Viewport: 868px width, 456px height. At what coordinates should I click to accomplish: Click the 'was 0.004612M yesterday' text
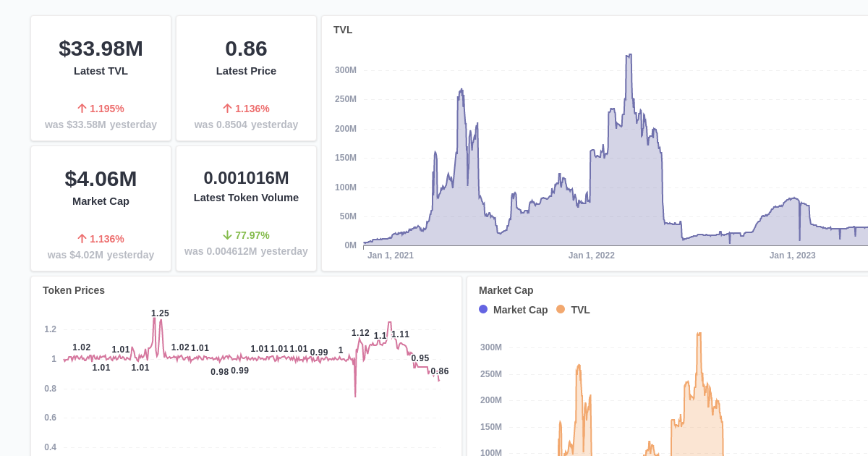(246, 251)
